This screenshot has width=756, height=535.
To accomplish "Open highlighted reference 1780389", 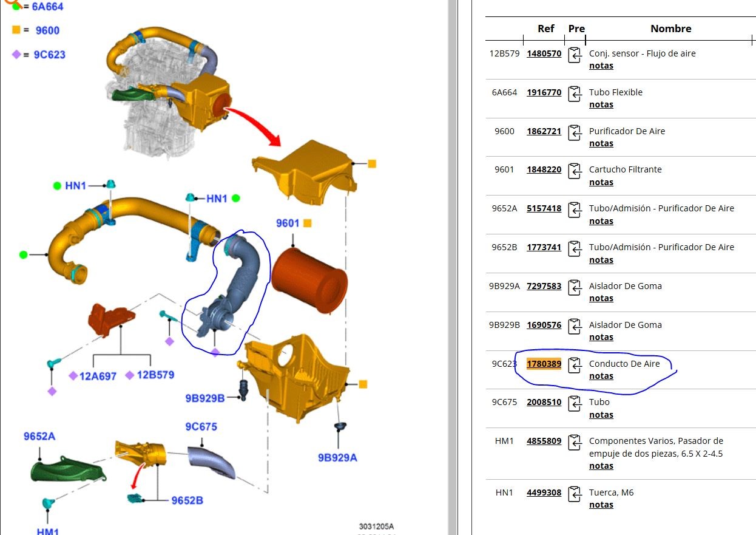I will coord(544,364).
